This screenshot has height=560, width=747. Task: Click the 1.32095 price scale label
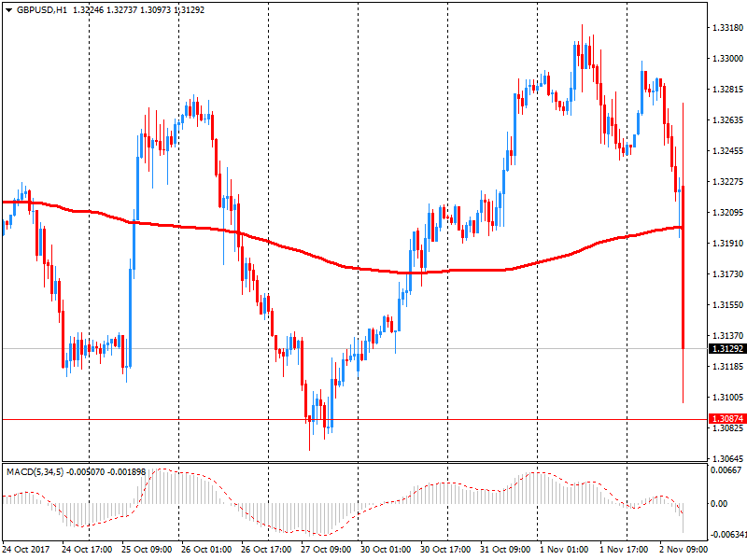727,213
